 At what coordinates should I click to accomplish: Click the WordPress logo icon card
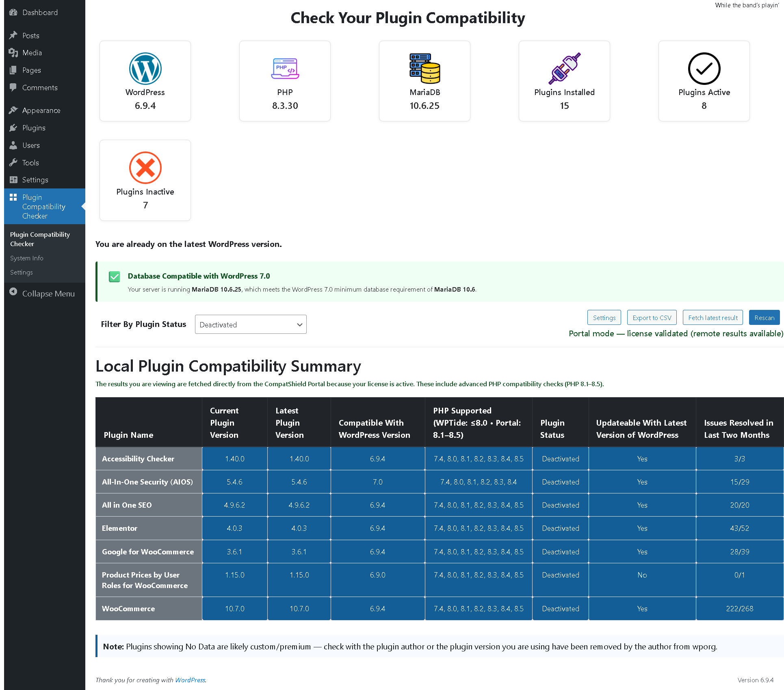coord(145,69)
